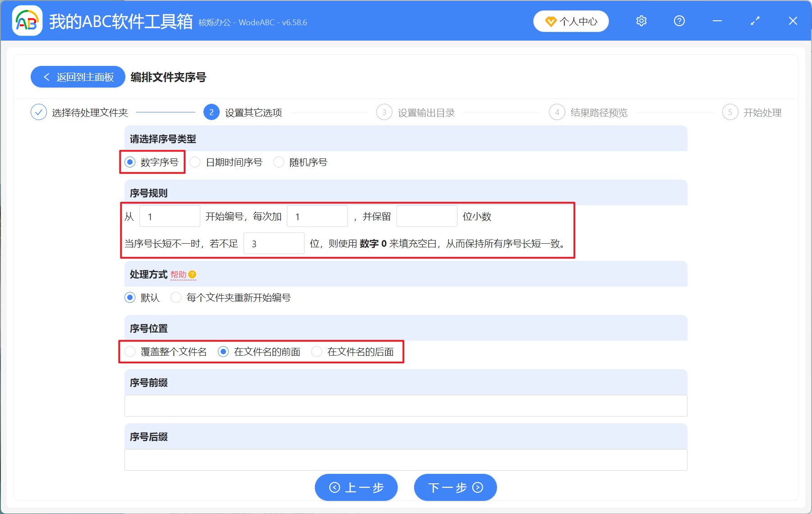Screen dimensions: 812x514
Task: Click the orange help icon beside 处理方式
Action: pyautogui.click(x=193, y=274)
